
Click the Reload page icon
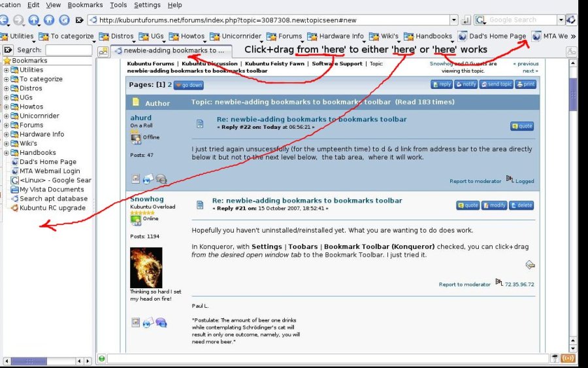[x=65, y=20]
